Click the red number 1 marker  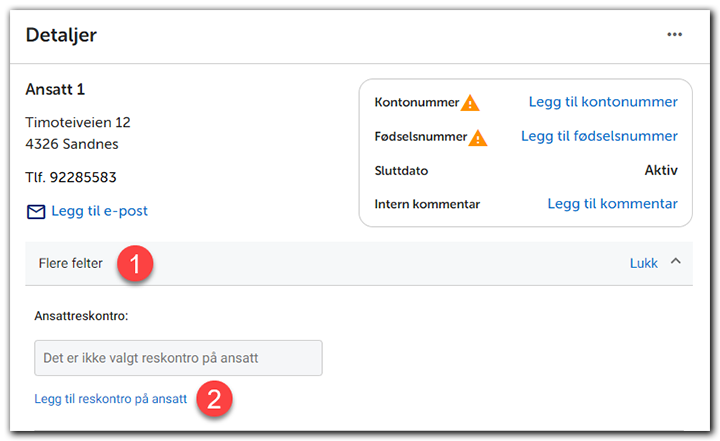(x=135, y=265)
